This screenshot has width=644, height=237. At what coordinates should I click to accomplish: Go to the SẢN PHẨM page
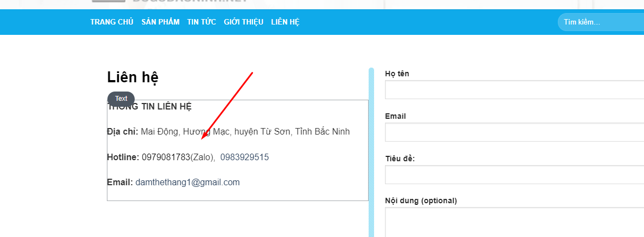[160, 22]
